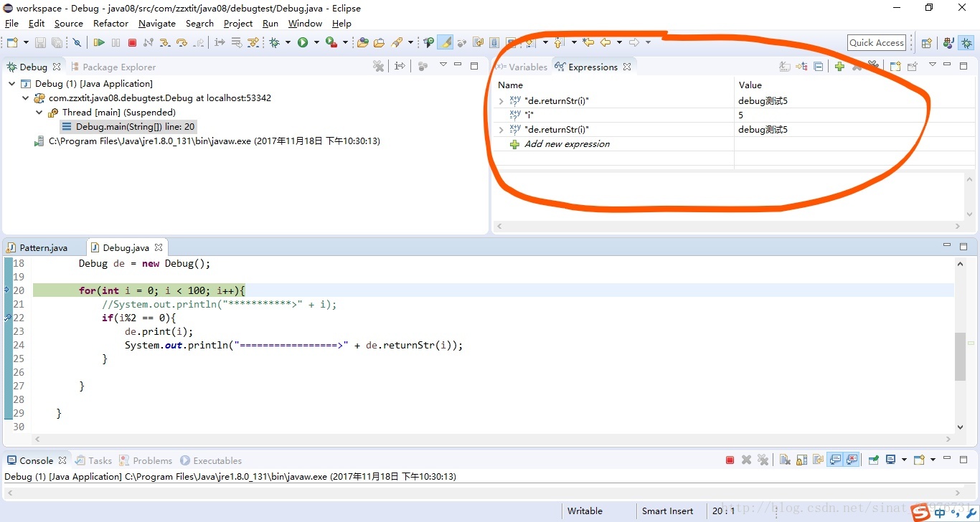Click the Step Return icon
This screenshot has width=980, height=522.
(x=199, y=42)
